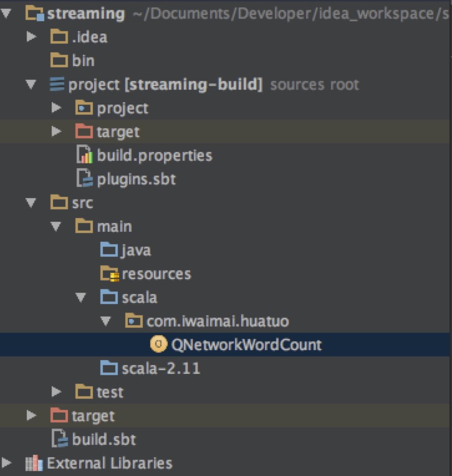Select the scala-2.11 folder
This screenshot has width=452, height=476.
pos(150,368)
